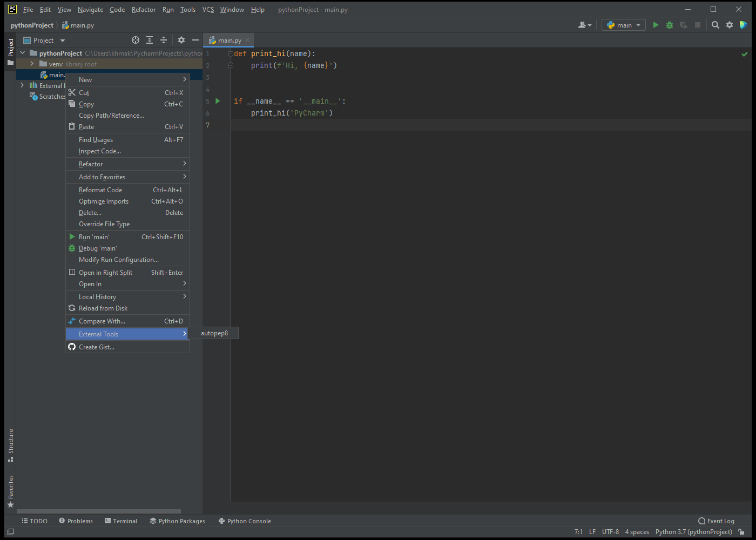Click the green Run button in toolbar
This screenshot has height=540, width=756.
(x=656, y=25)
